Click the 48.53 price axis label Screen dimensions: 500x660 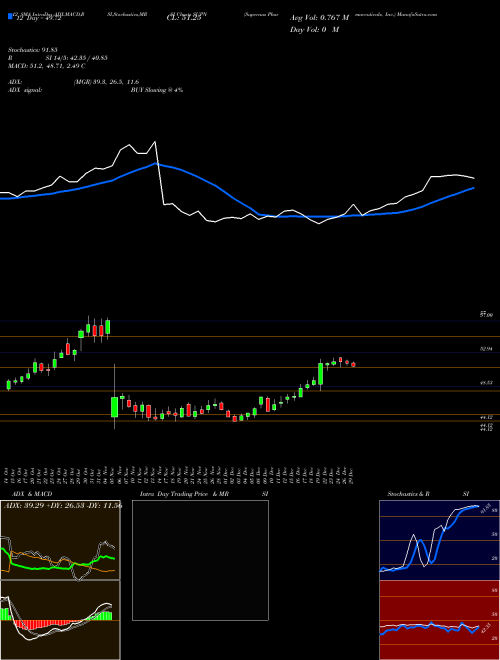click(487, 383)
